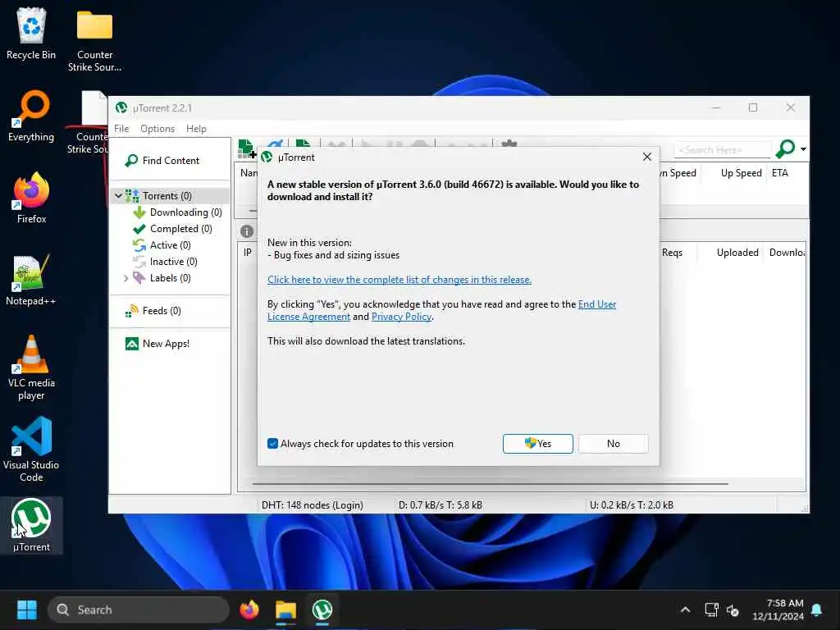Click DHT: 148 nodes status text
The image size is (840, 630).
[313, 505]
